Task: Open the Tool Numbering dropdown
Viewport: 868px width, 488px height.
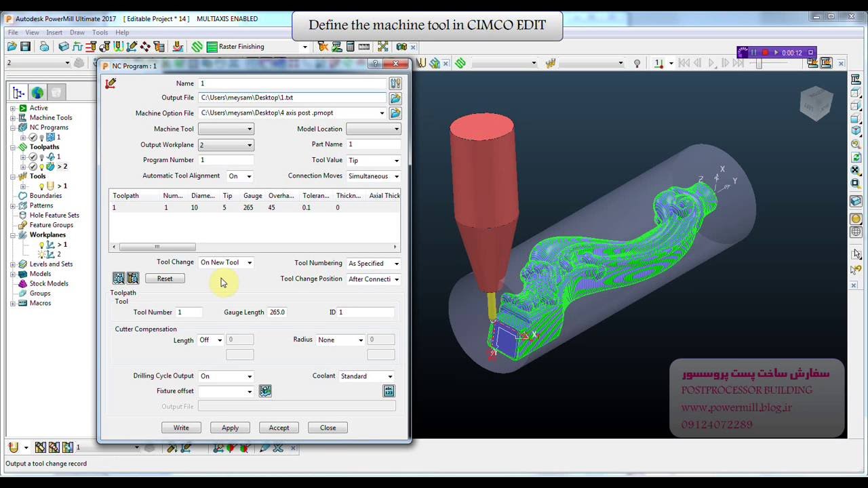Action: [x=374, y=264]
